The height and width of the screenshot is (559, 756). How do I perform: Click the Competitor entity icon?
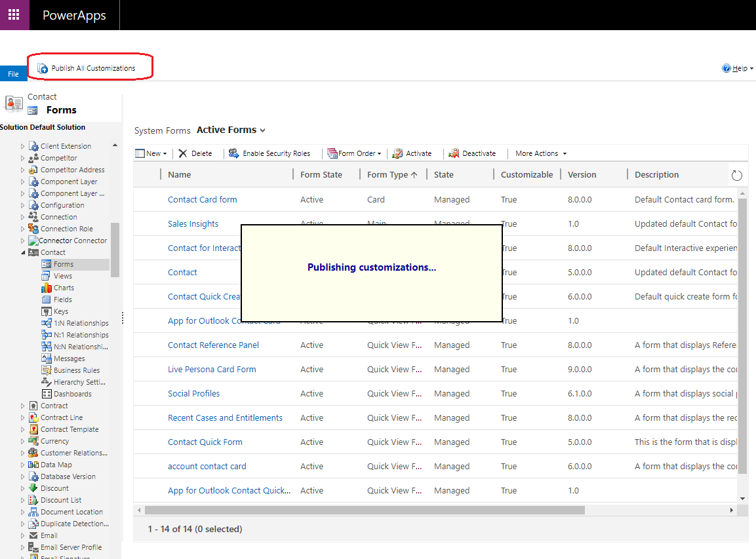point(33,158)
